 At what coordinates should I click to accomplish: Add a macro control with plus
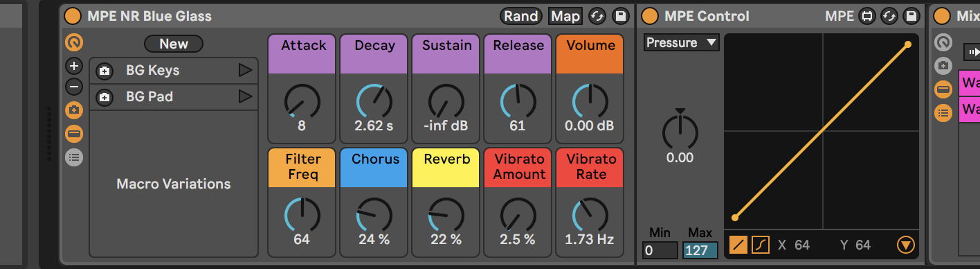click(74, 67)
